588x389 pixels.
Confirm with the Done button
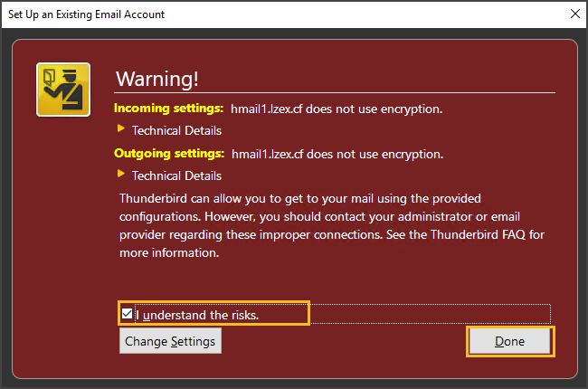pos(510,341)
